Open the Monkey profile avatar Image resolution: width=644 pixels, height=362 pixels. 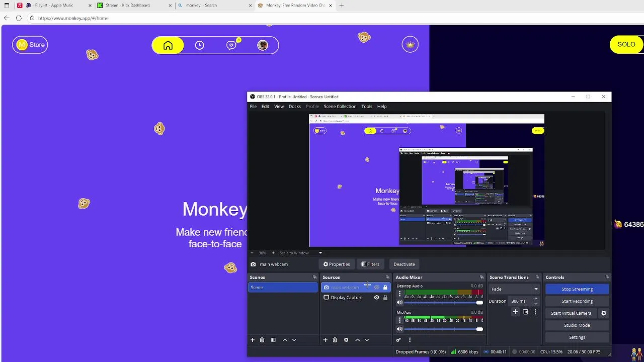[263, 45]
